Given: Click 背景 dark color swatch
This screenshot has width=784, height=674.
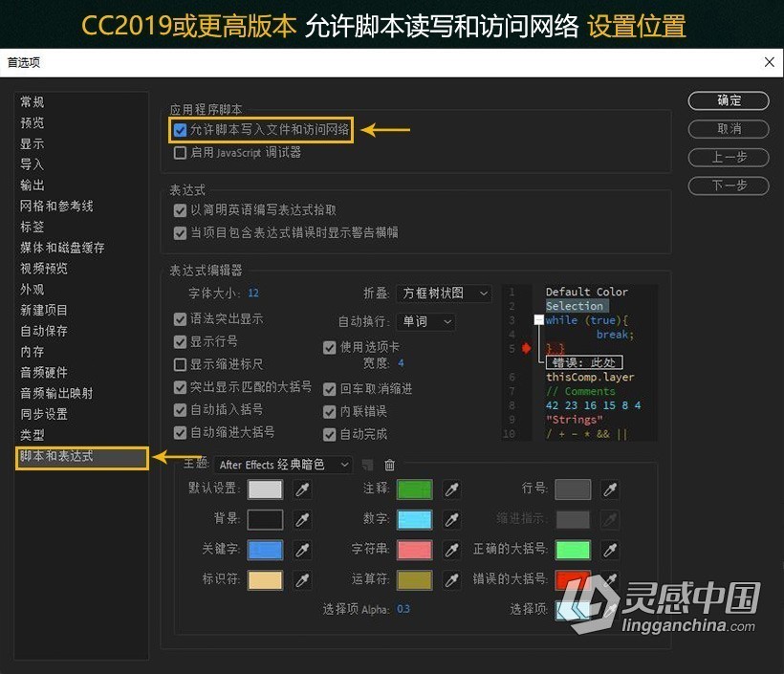Looking at the screenshot, I should 265,520.
